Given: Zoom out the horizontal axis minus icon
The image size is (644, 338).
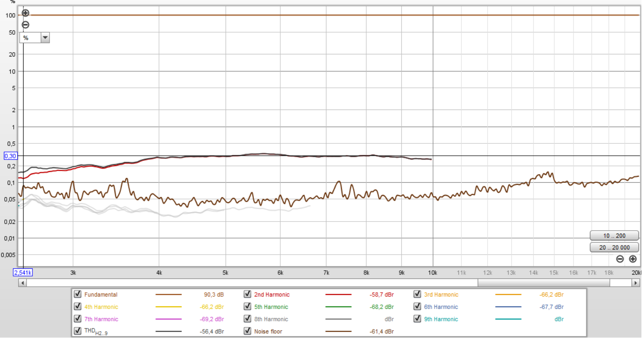Looking at the screenshot, I should tap(620, 259).
